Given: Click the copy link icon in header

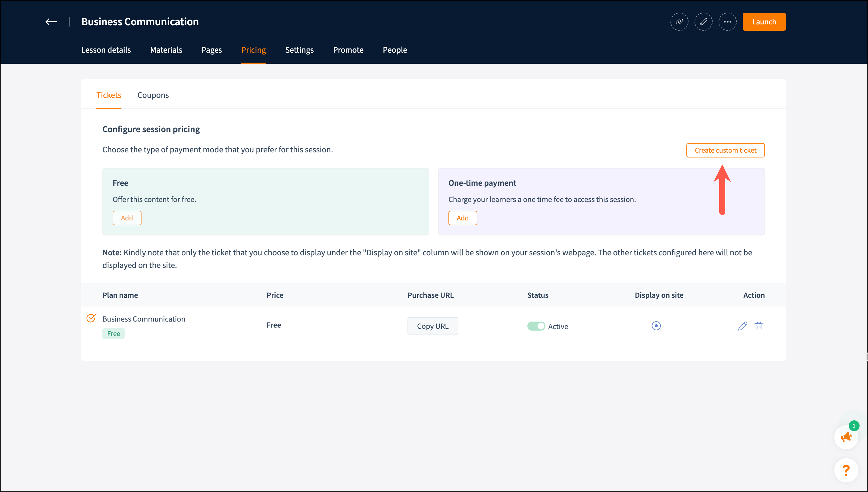Looking at the screenshot, I should tap(679, 22).
